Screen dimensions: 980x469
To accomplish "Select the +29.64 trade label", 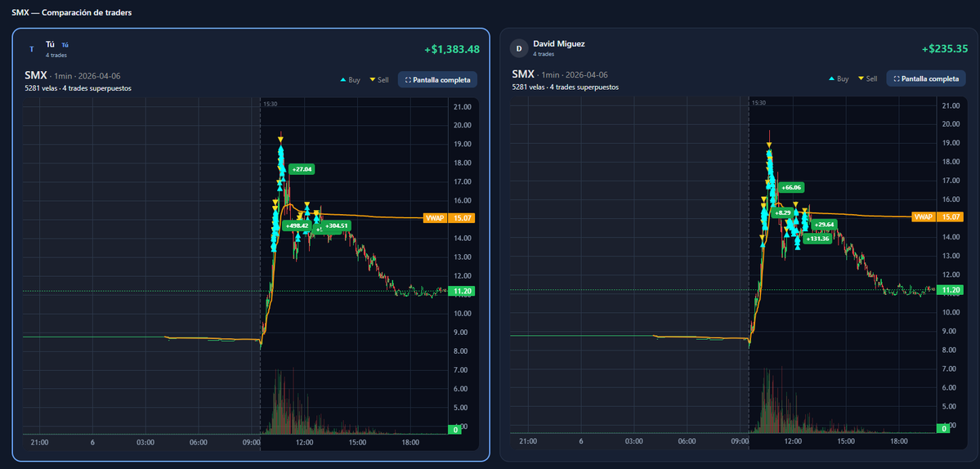I will tap(825, 224).
